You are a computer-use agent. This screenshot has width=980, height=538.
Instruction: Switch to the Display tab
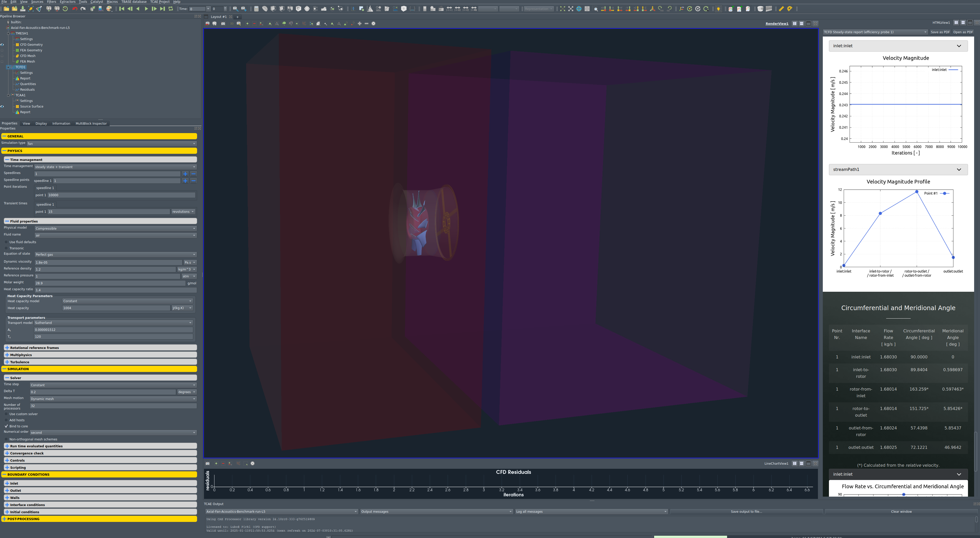(41, 124)
